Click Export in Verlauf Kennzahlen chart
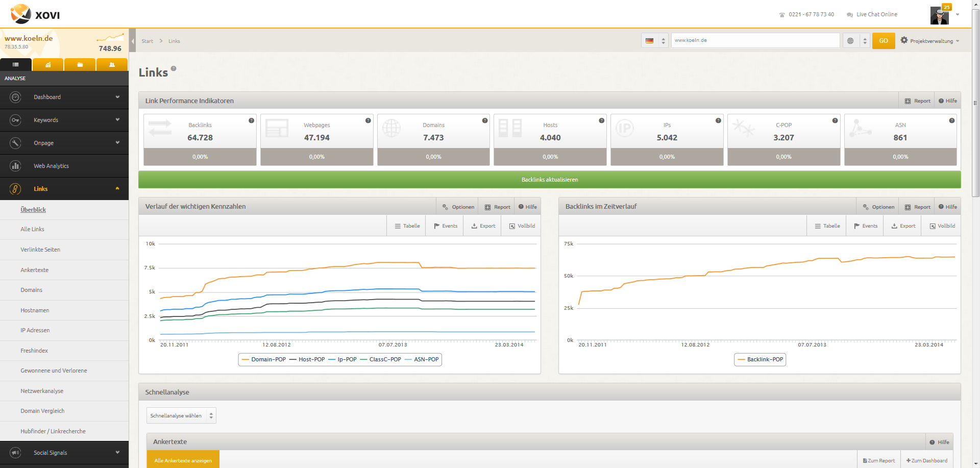Image resolution: width=980 pixels, height=468 pixels. click(483, 226)
